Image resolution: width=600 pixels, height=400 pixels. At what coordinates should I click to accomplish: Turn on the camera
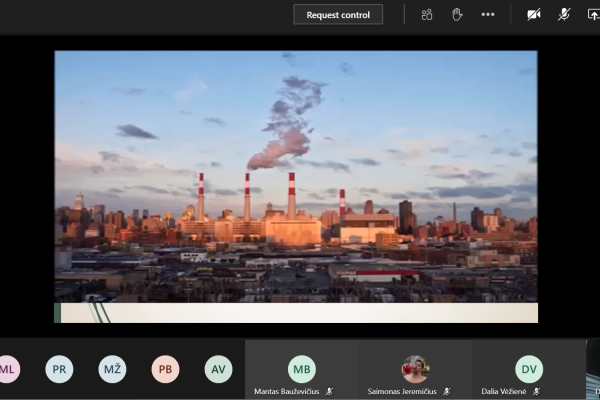534,15
